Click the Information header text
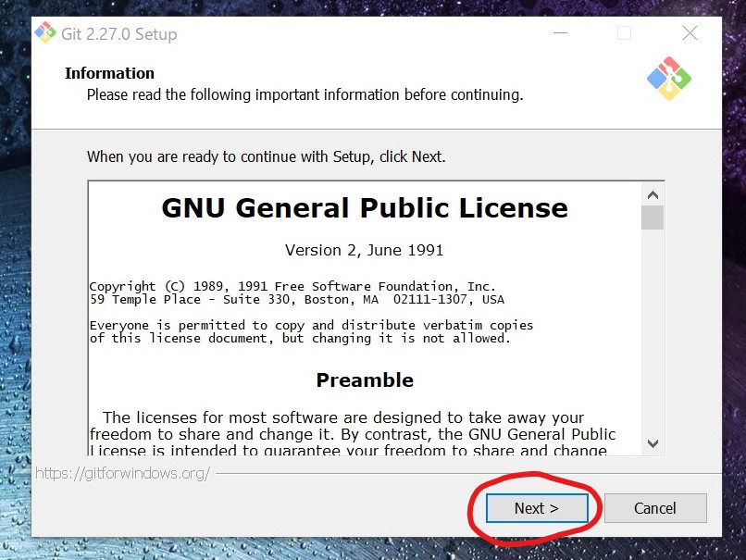Screen dimensions: 746x560 coord(109,73)
